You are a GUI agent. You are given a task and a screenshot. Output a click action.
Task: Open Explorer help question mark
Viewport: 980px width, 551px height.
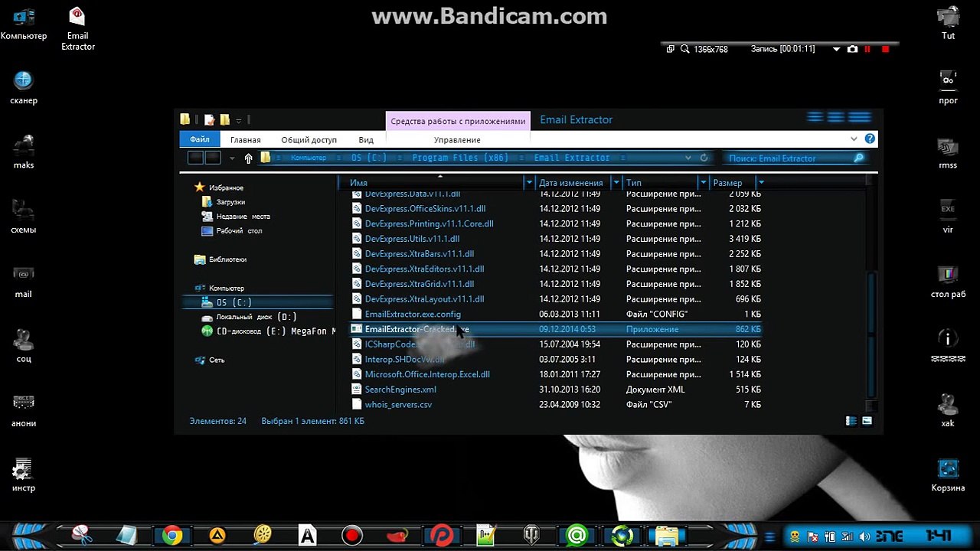pyautogui.click(x=870, y=139)
